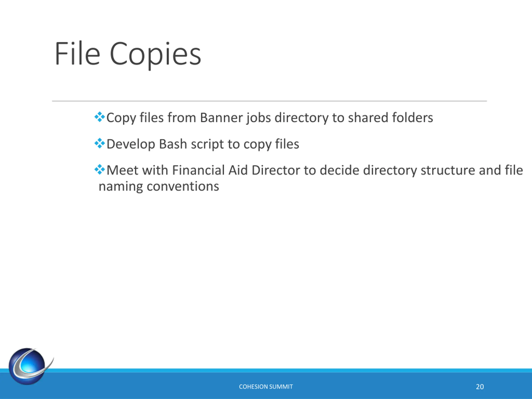Click the diamond bullet before "Meet with"
The height and width of the screenshot is (399, 532).
pos(100,170)
